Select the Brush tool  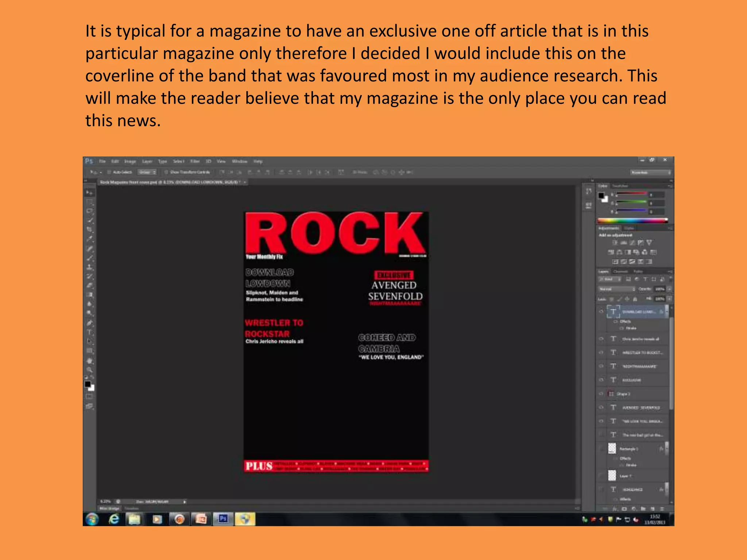[x=89, y=258]
